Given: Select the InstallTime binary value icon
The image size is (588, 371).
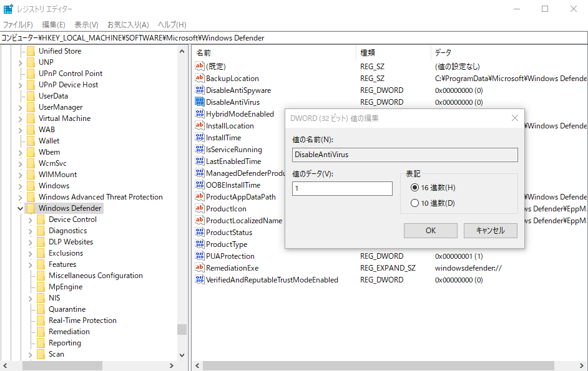Looking at the screenshot, I should pyautogui.click(x=200, y=138).
